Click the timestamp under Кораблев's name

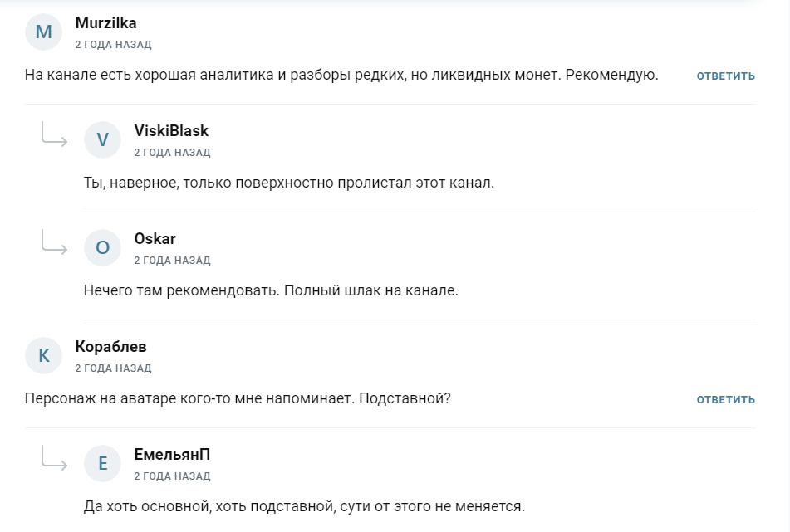113,368
